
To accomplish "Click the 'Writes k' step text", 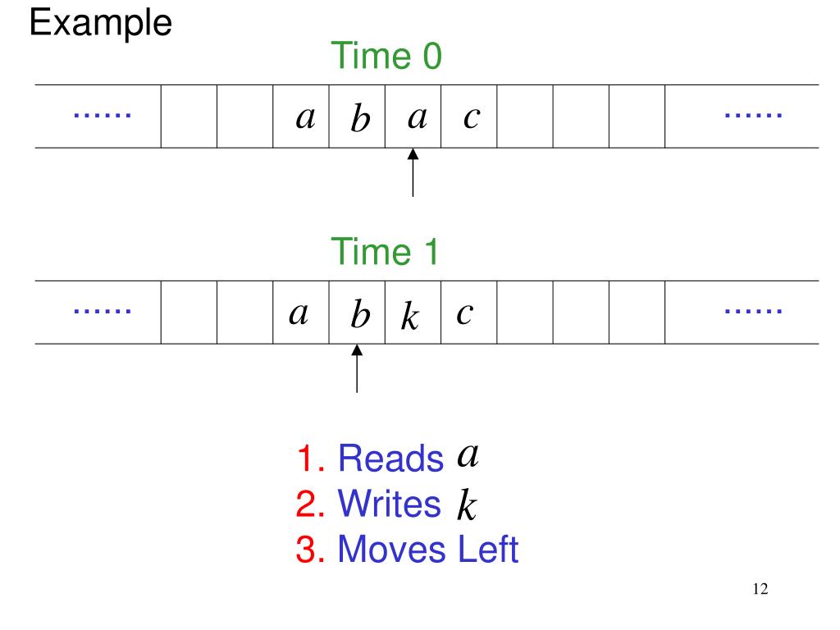I will tap(407, 504).
